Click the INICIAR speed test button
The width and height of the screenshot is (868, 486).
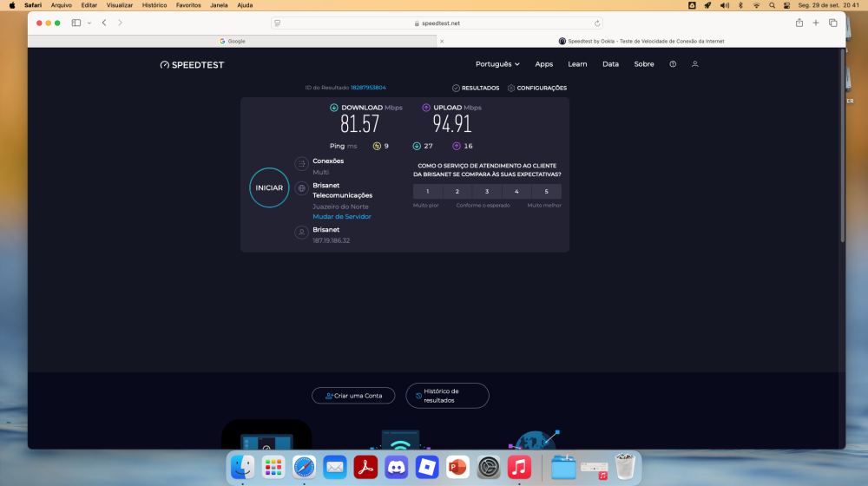tap(269, 187)
